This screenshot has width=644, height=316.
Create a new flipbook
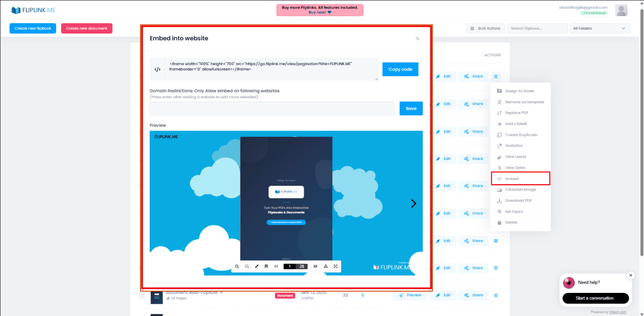tap(33, 28)
